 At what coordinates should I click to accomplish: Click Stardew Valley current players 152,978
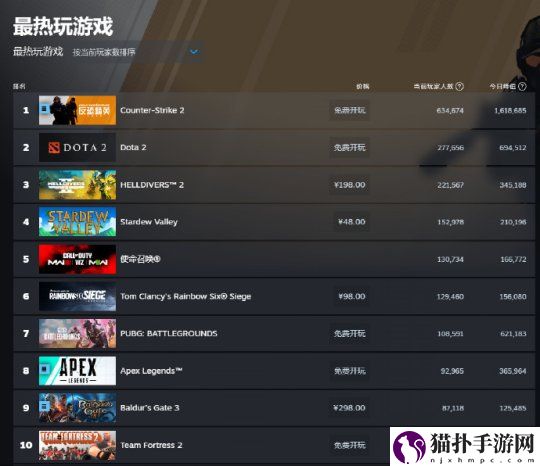point(450,222)
